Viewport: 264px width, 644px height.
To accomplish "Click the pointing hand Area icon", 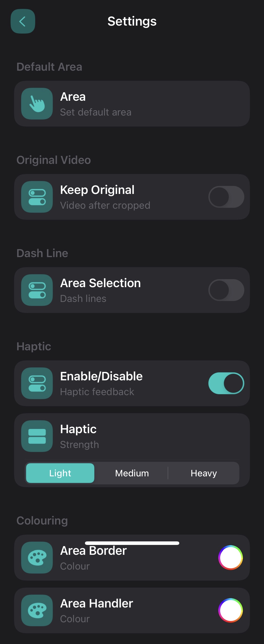I will point(37,104).
